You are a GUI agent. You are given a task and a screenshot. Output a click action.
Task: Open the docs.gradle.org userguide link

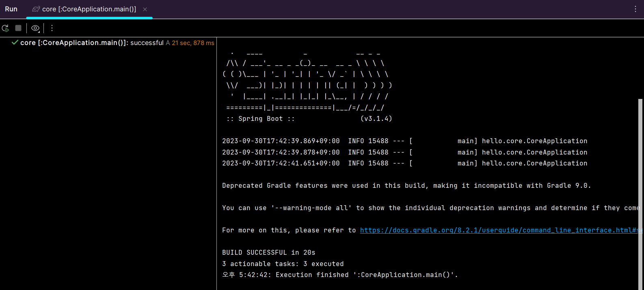(x=501, y=230)
